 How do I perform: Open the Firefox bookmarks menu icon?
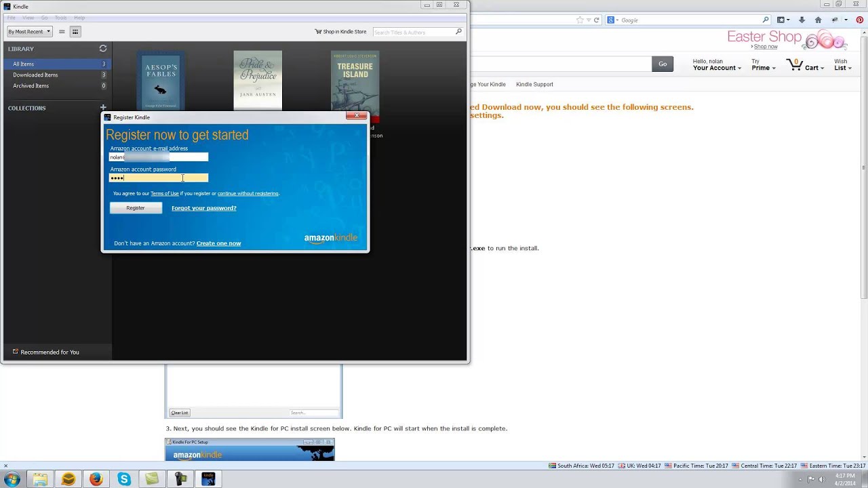781,20
